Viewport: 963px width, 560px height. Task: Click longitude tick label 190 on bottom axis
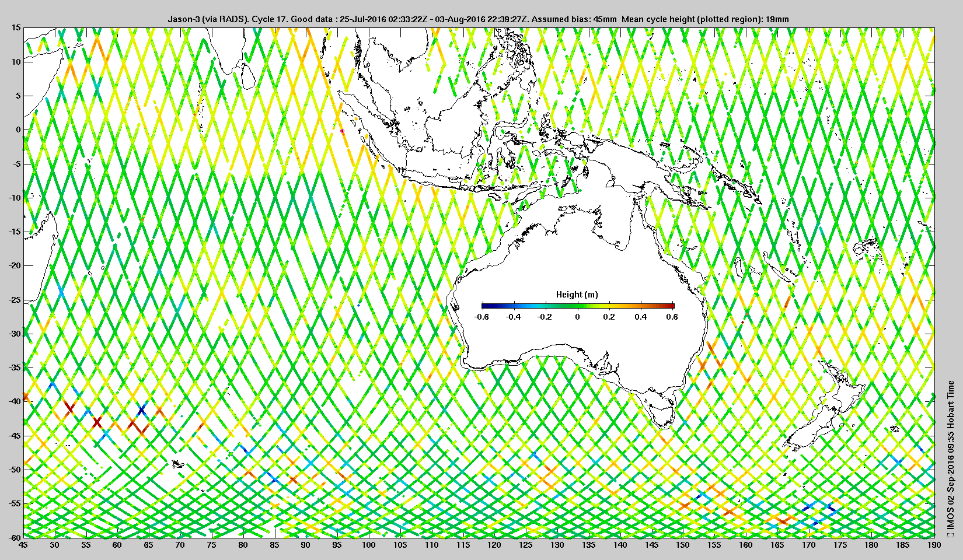[934, 545]
